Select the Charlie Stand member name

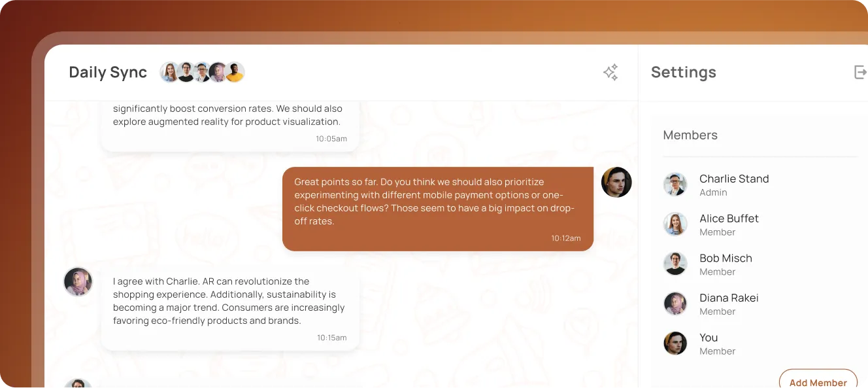coord(734,179)
